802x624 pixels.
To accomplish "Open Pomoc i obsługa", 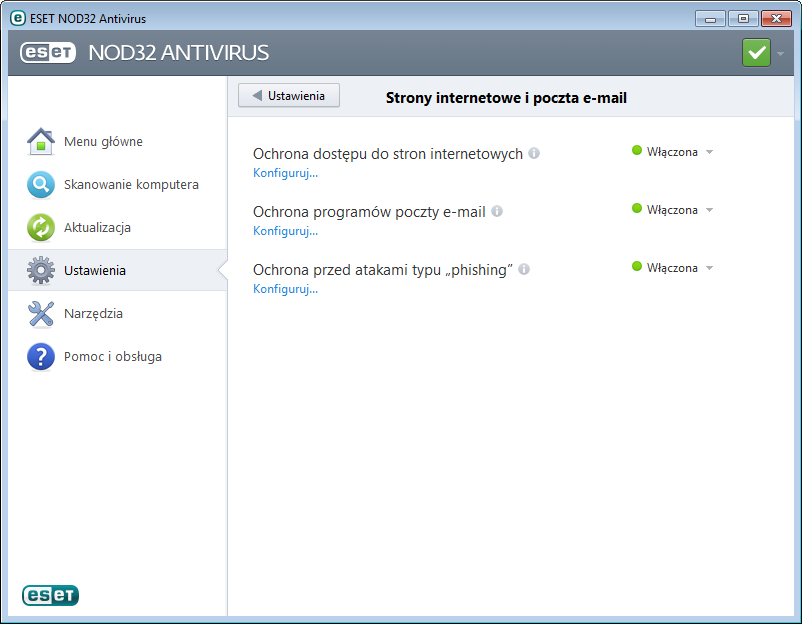I will (118, 356).
